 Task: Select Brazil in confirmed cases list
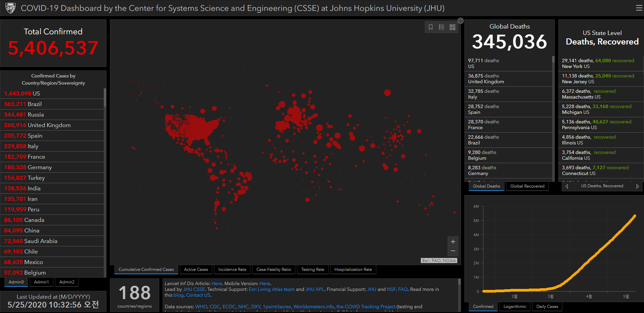tap(52, 104)
